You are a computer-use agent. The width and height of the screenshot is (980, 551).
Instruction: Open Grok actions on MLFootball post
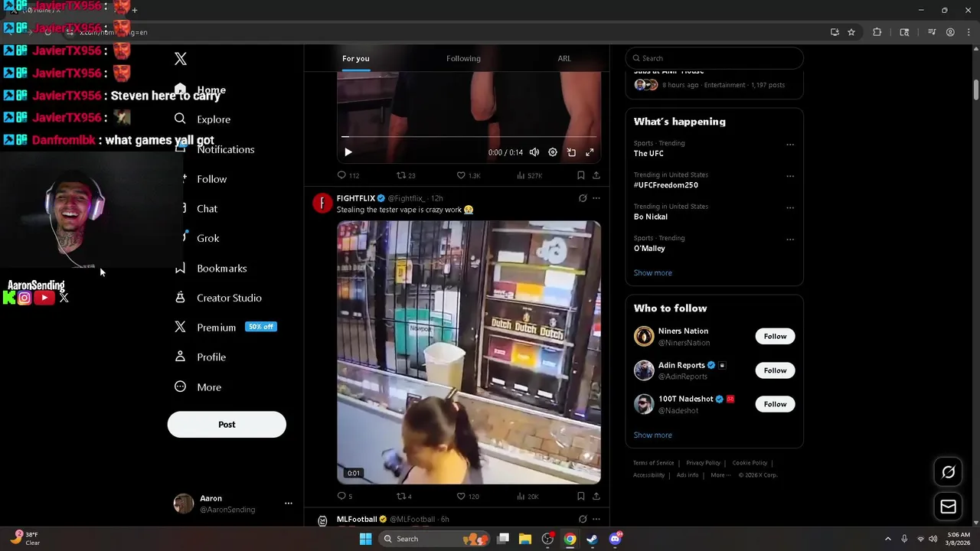[583, 519]
